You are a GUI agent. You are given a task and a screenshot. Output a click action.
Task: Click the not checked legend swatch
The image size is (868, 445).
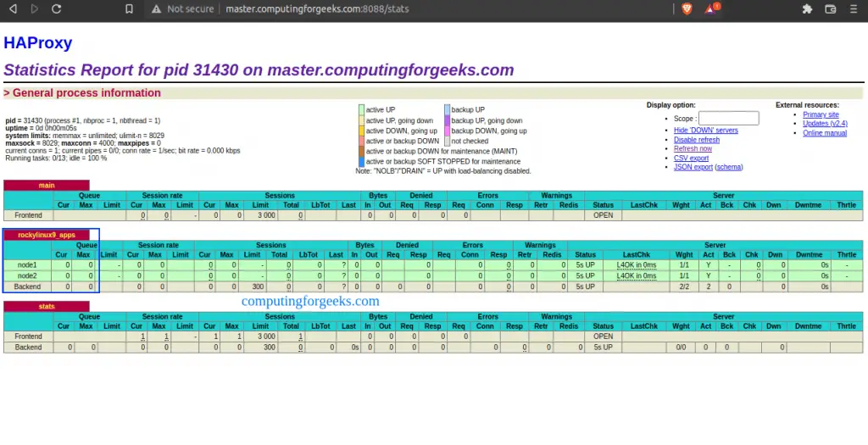tap(448, 141)
